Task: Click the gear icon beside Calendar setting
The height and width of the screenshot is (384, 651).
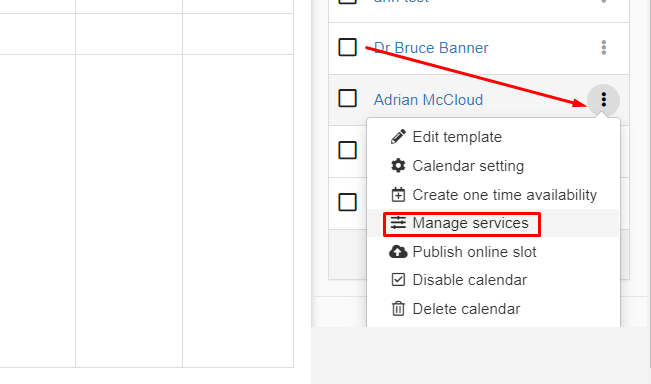Action: [398, 166]
